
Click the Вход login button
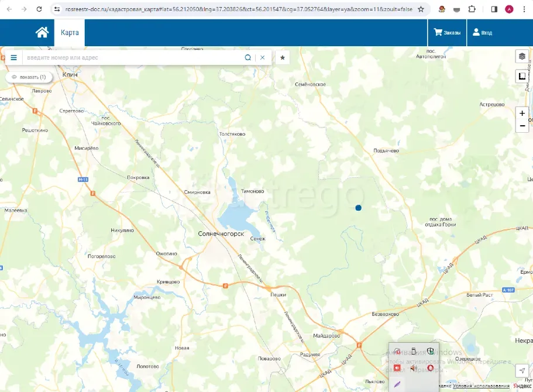483,33
